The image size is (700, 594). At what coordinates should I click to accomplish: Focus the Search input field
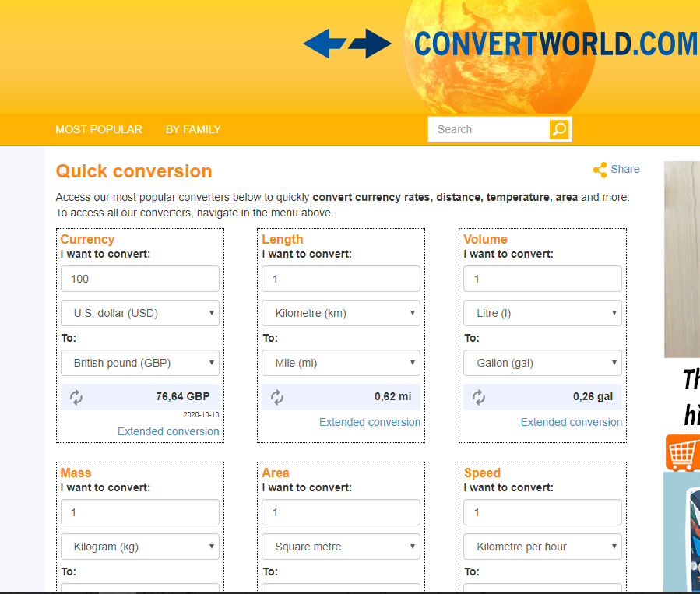tap(489, 129)
